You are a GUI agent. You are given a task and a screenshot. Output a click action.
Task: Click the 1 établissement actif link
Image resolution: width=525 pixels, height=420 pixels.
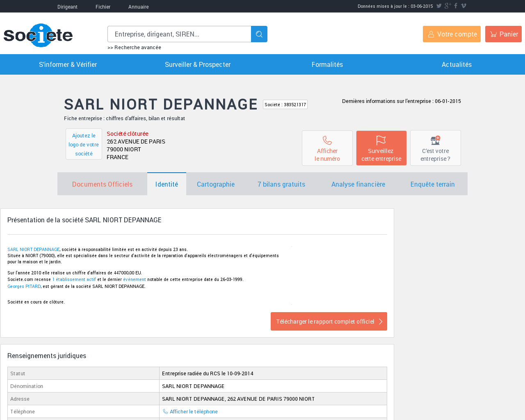[74, 279]
